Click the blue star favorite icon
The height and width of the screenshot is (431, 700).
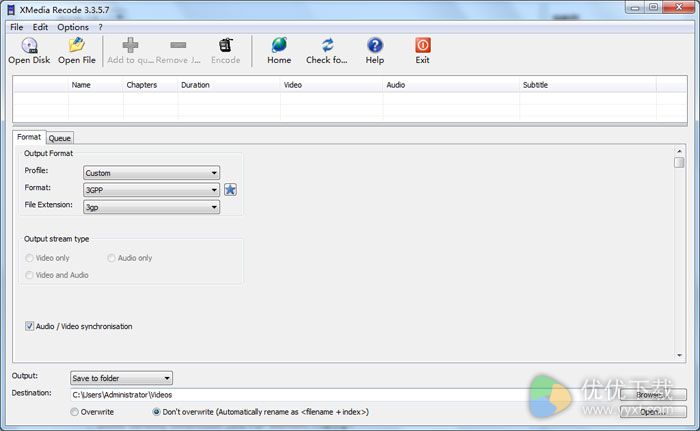pos(230,190)
